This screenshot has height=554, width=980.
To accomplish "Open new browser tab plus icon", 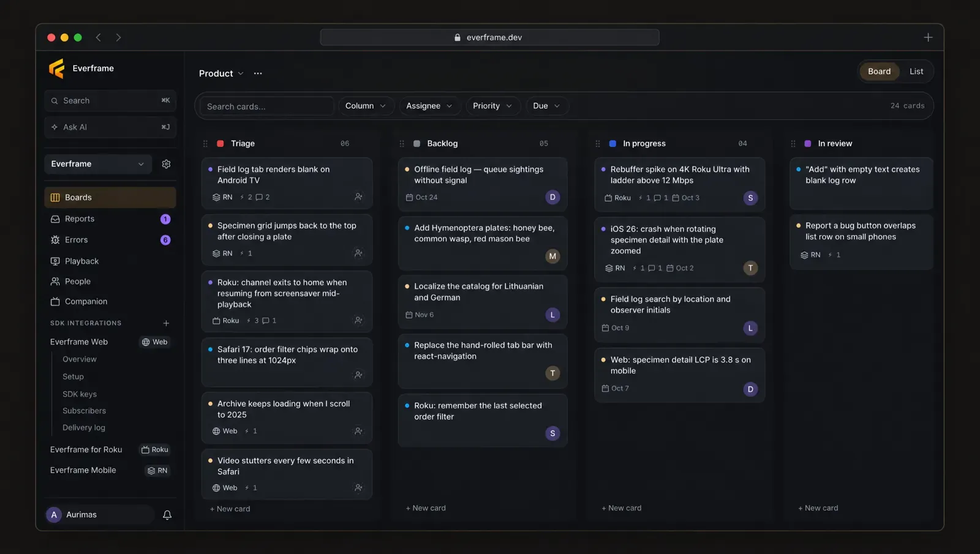I will (928, 37).
